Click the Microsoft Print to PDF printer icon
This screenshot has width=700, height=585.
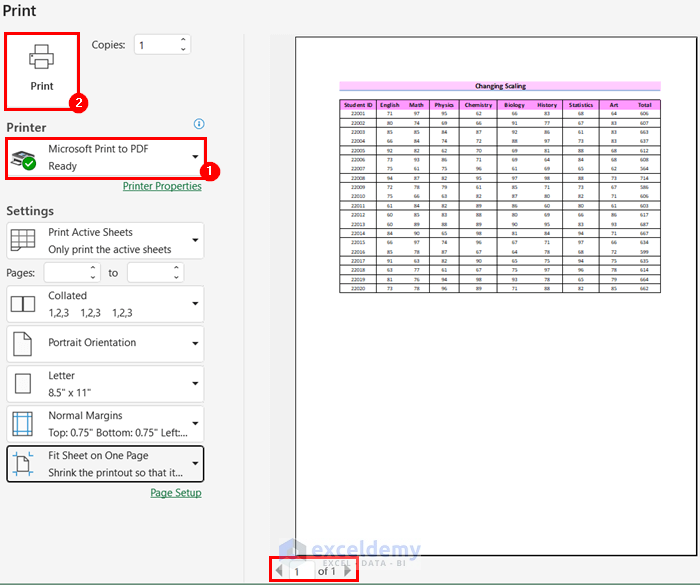click(23, 160)
